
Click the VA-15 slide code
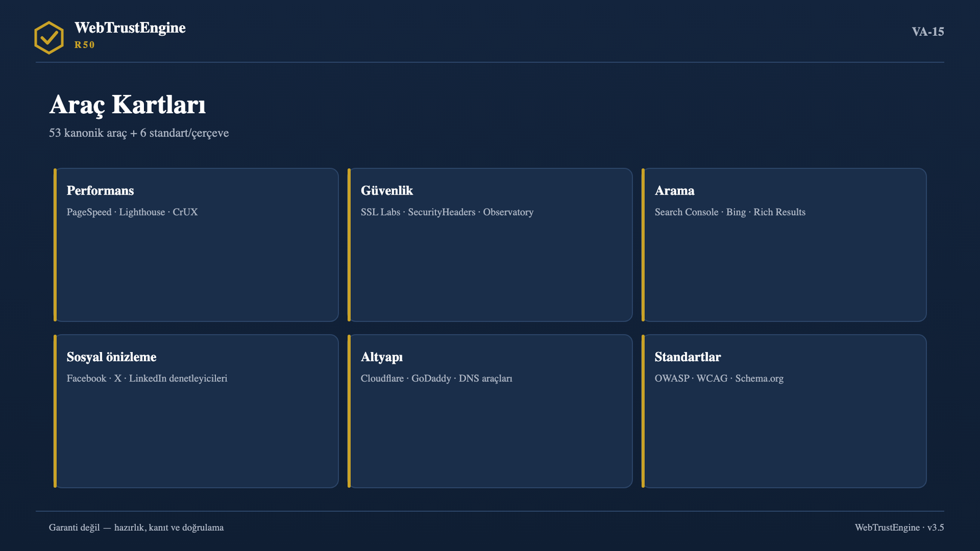[x=928, y=32]
